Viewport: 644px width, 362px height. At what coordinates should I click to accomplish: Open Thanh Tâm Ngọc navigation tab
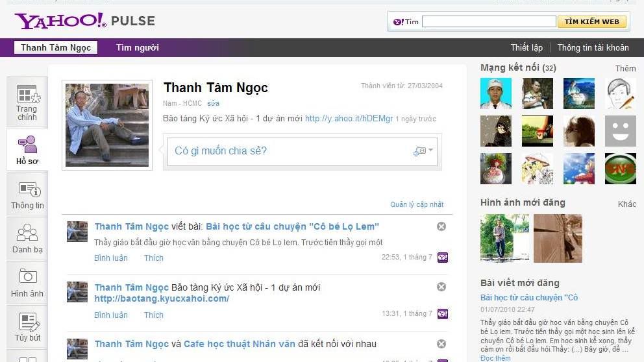click(56, 47)
